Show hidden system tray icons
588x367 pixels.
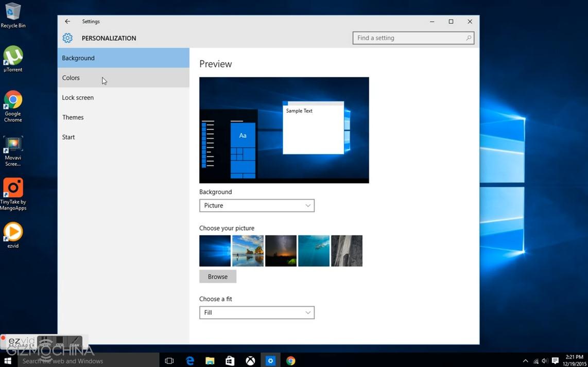click(x=525, y=361)
